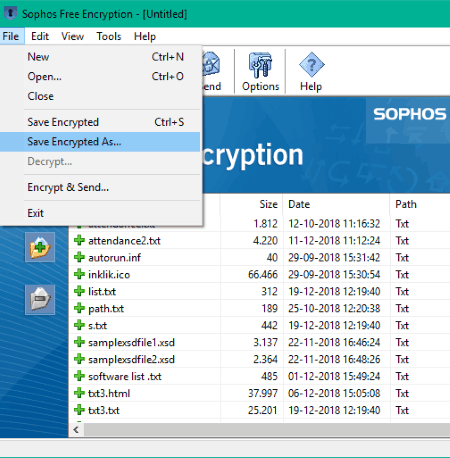Select the txt3.html file name
This screenshot has height=458, width=450.
point(109,394)
